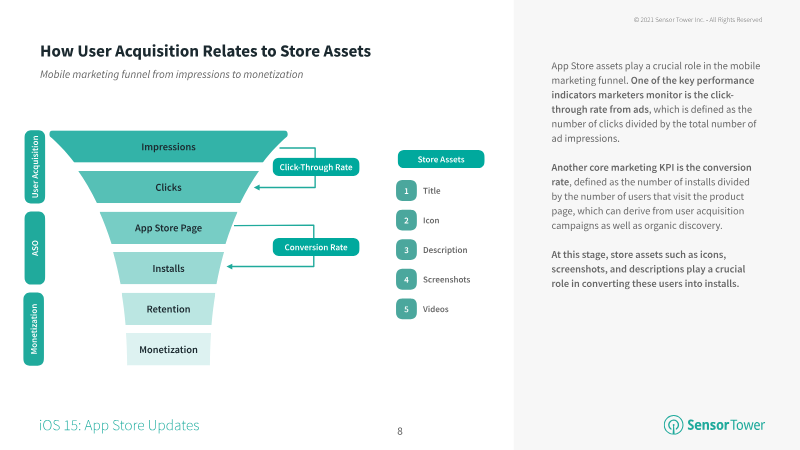Click the number 2 badge beside Icon
Screen dimensions: 800x450
406,220
